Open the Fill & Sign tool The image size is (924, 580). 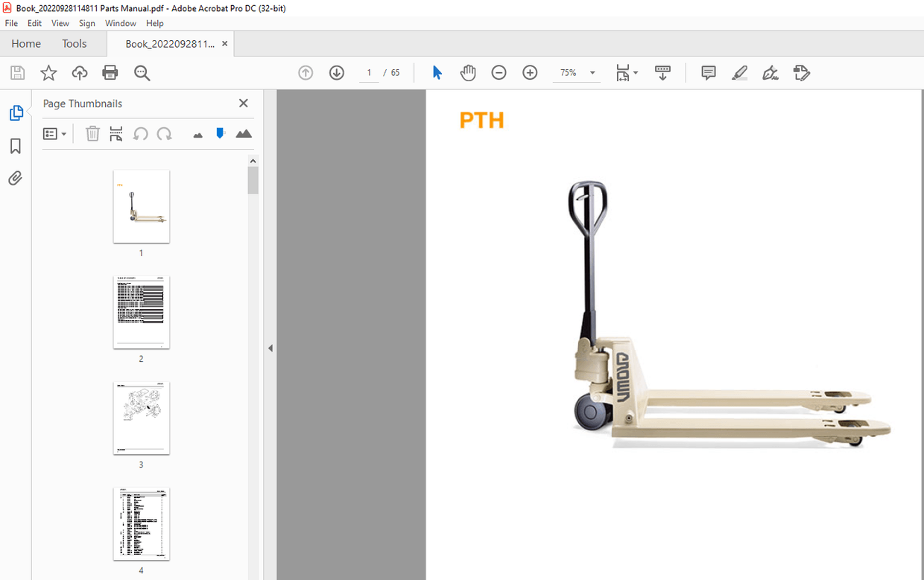pos(801,72)
